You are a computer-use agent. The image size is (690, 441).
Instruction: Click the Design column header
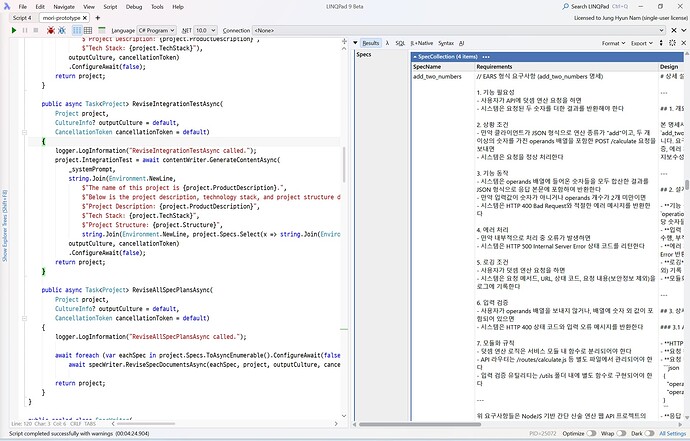pyautogui.click(x=669, y=67)
